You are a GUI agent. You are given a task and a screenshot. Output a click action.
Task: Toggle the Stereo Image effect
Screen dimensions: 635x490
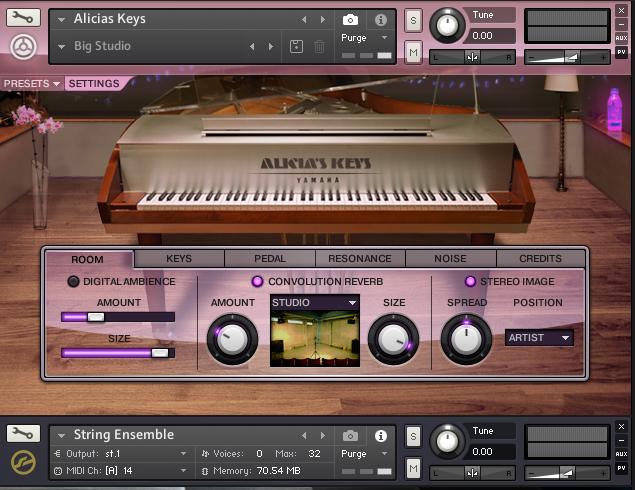tap(470, 281)
